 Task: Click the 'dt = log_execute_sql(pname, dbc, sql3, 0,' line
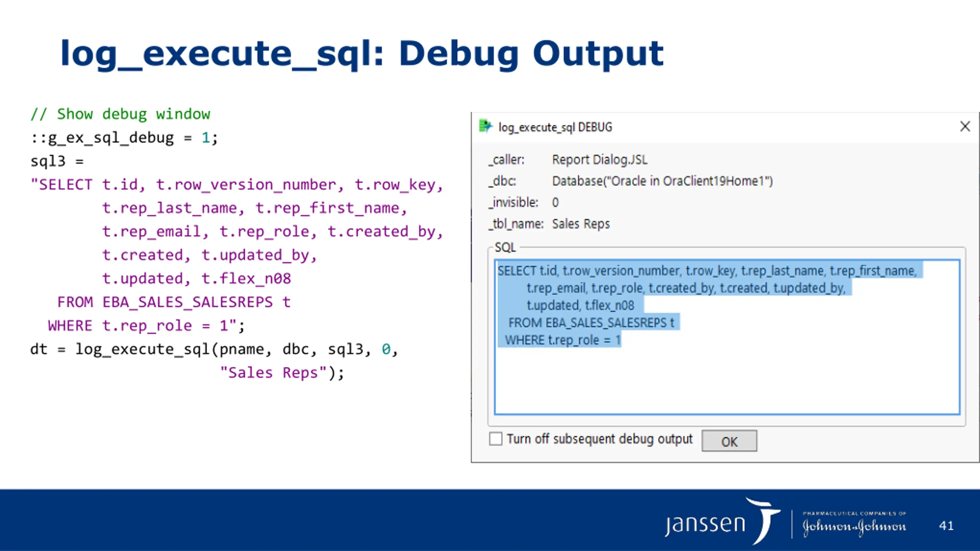[214, 349]
